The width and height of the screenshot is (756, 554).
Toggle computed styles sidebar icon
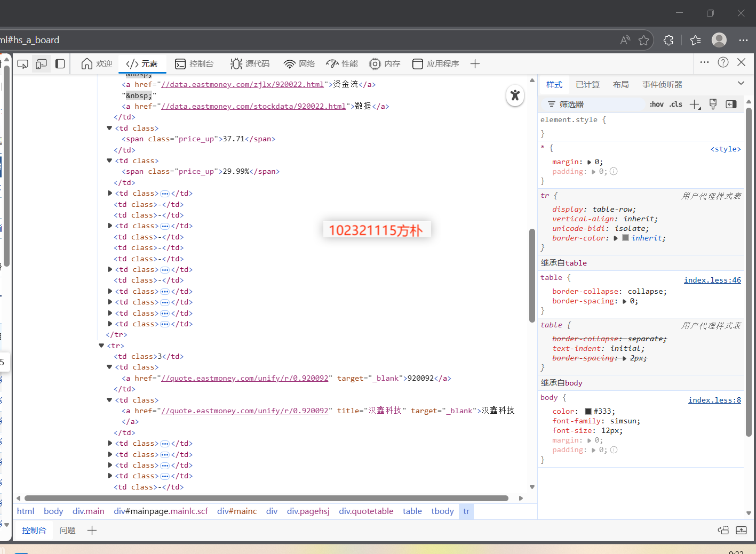(731, 105)
